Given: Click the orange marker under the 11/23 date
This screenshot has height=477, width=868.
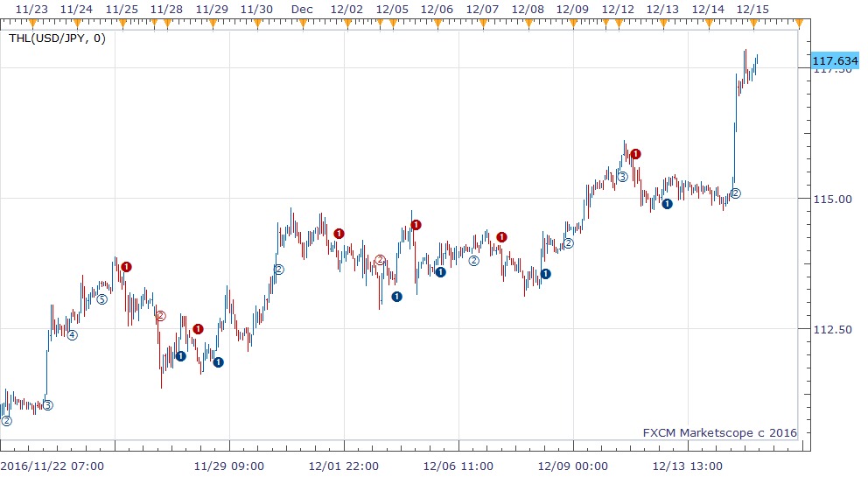Looking at the screenshot, I should pyautogui.click(x=32, y=24).
